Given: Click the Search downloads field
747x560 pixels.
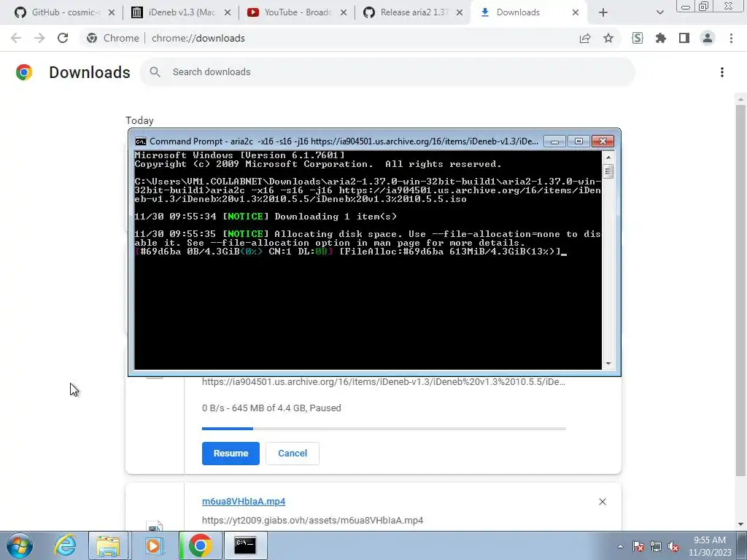Looking at the screenshot, I should click(x=387, y=72).
